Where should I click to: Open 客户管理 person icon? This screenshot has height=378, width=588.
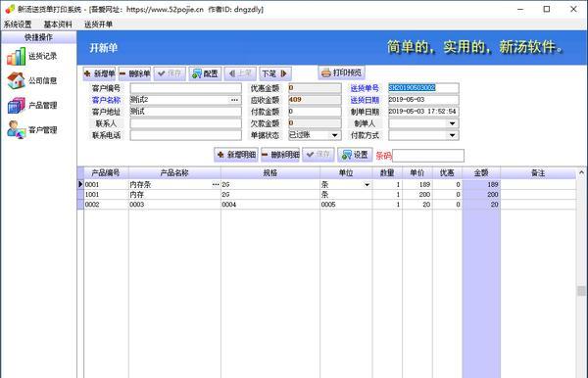[16, 130]
